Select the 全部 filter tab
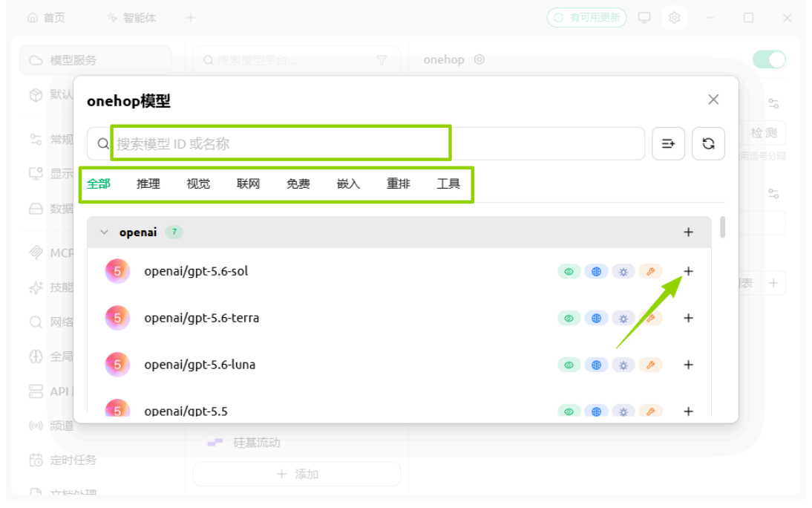Screen dimensions: 812x508 click(x=99, y=183)
